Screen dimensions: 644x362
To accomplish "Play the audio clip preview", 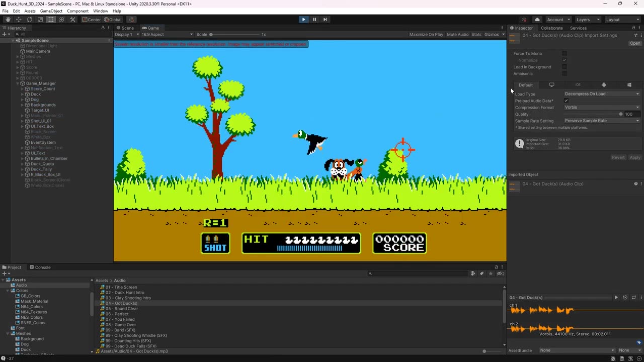I will click(x=616, y=298).
